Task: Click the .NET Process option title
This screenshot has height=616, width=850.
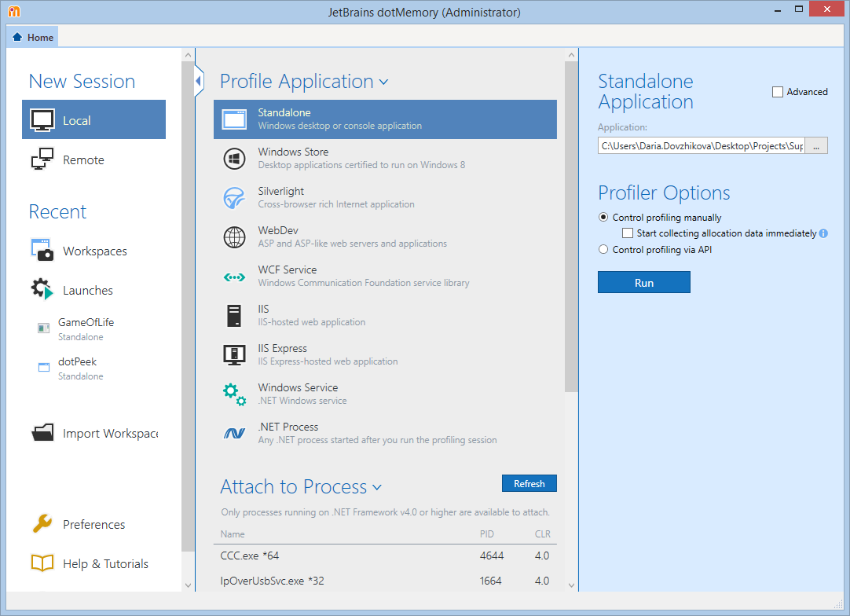Action: click(288, 427)
